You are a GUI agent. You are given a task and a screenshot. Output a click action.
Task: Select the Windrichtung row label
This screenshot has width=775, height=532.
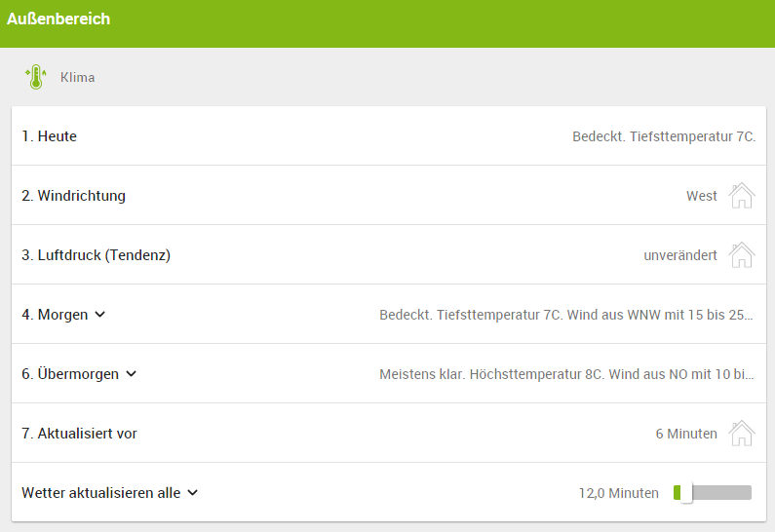tap(74, 196)
